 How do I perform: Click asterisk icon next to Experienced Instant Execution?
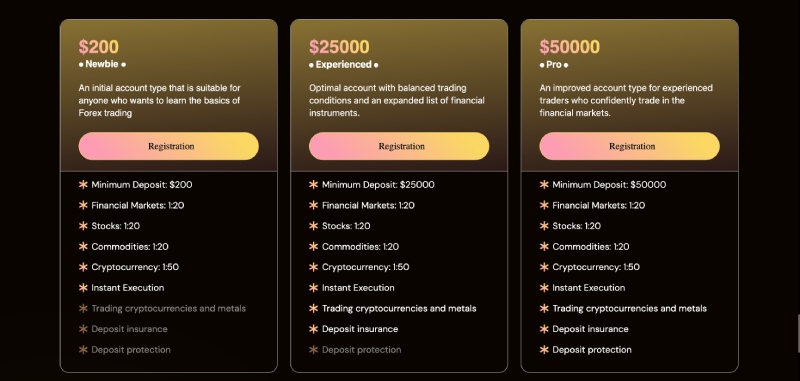pyautogui.click(x=314, y=288)
